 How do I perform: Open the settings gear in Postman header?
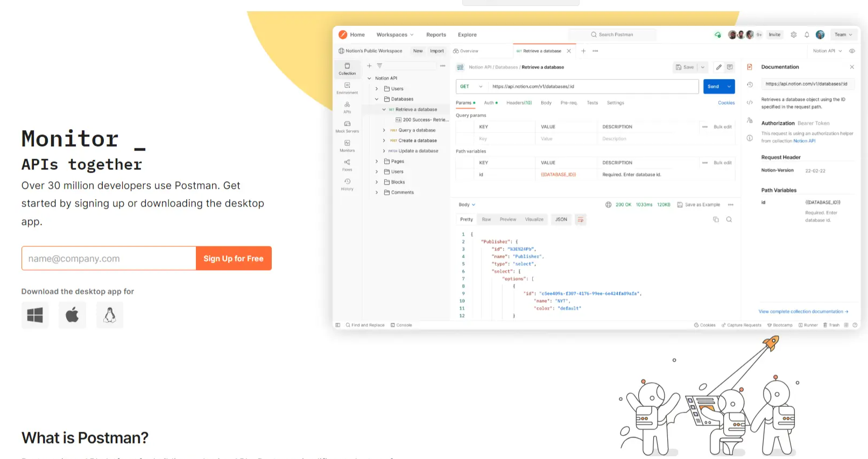pyautogui.click(x=793, y=34)
